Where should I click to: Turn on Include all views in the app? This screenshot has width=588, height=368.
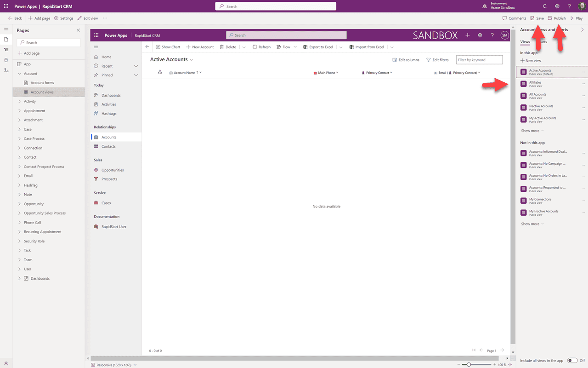pos(572,360)
